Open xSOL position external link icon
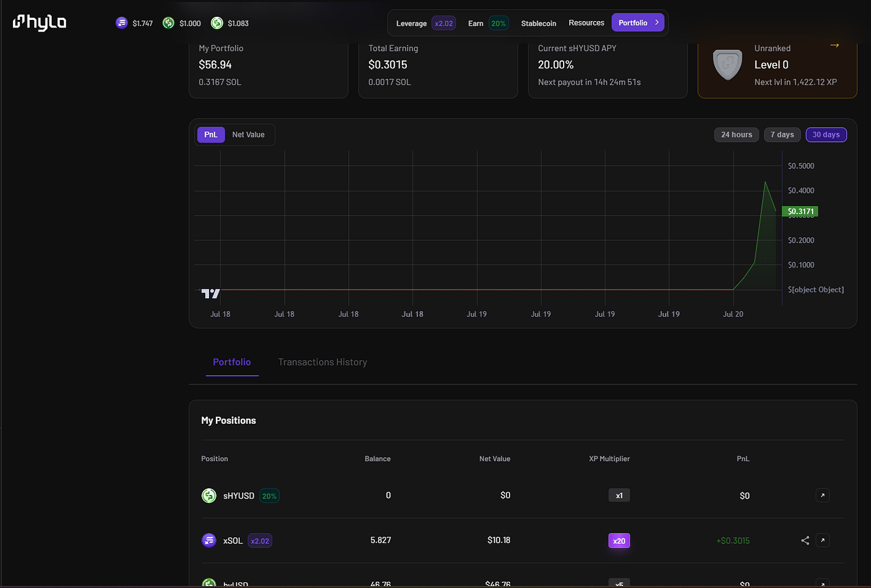Viewport: 871px width, 588px height. click(x=822, y=540)
